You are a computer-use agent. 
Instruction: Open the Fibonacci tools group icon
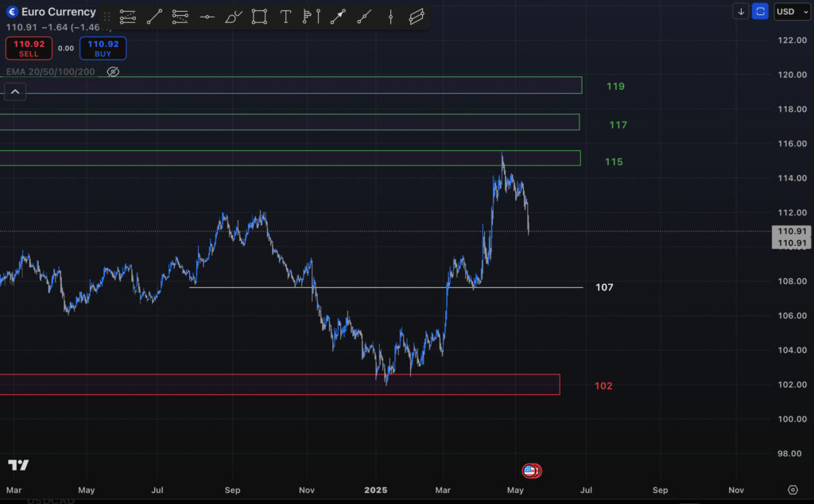[180, 16]
